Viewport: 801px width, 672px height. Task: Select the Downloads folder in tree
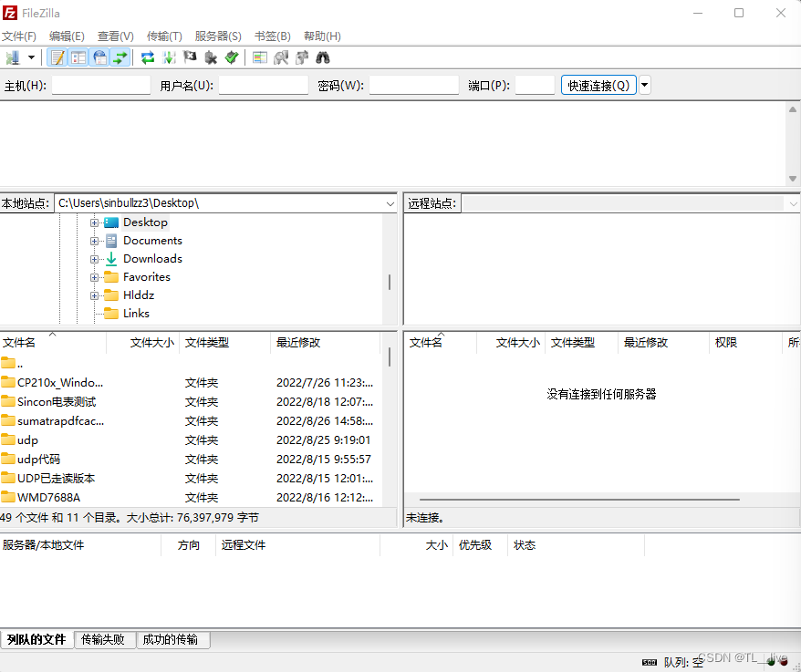pyautogui.click(x=152, y=259)
